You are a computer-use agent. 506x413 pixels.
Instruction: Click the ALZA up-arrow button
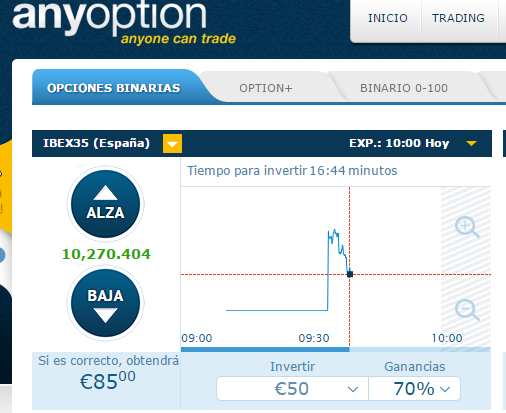tap(105, 204)
